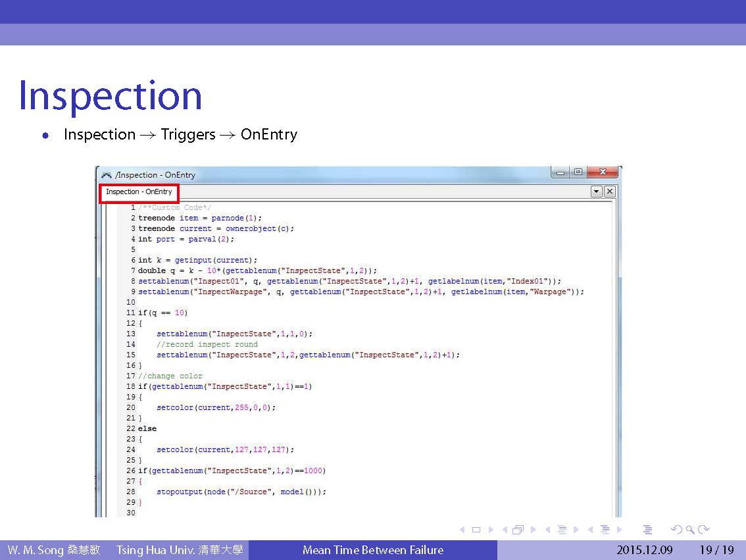The height and width of the screenshot is (560, 746).
Task: Click the slide rectangle icon in navigation
Action: (x=476, y=530)
